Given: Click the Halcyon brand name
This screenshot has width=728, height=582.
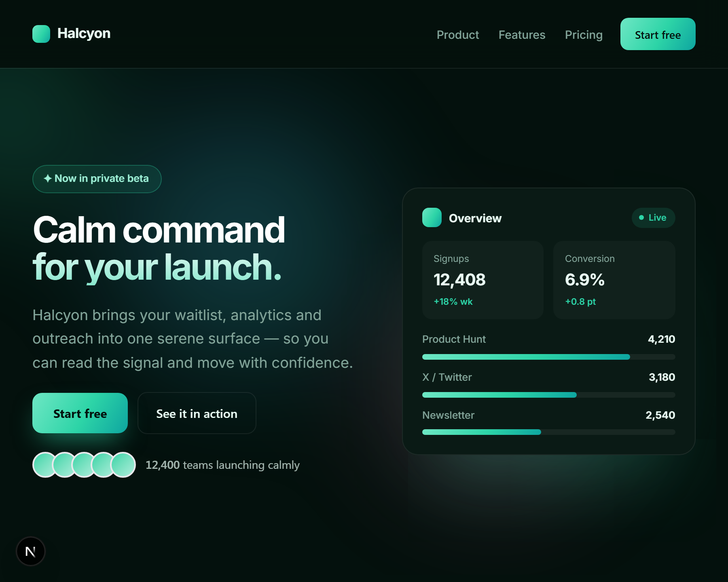Looking at the screenshot, I should [x=84, y=34].
